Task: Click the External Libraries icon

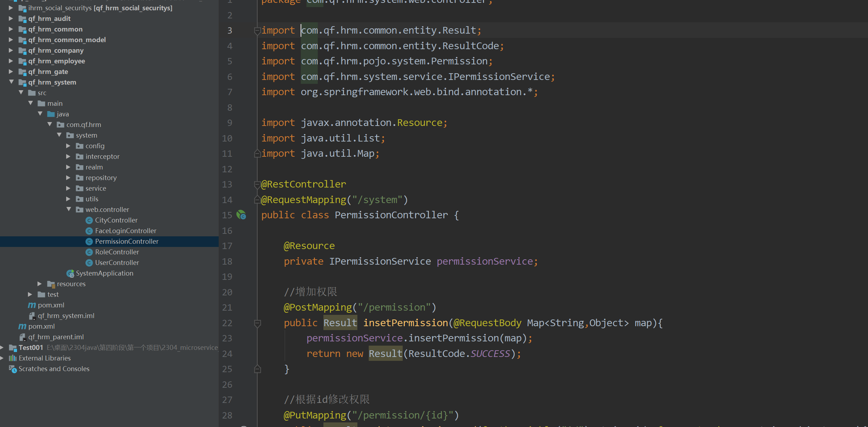Action: coord(13,358)
